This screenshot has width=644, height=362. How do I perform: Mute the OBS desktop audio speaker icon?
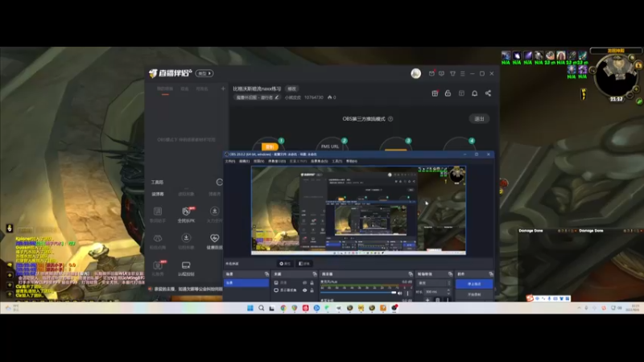tap(400, 293)
